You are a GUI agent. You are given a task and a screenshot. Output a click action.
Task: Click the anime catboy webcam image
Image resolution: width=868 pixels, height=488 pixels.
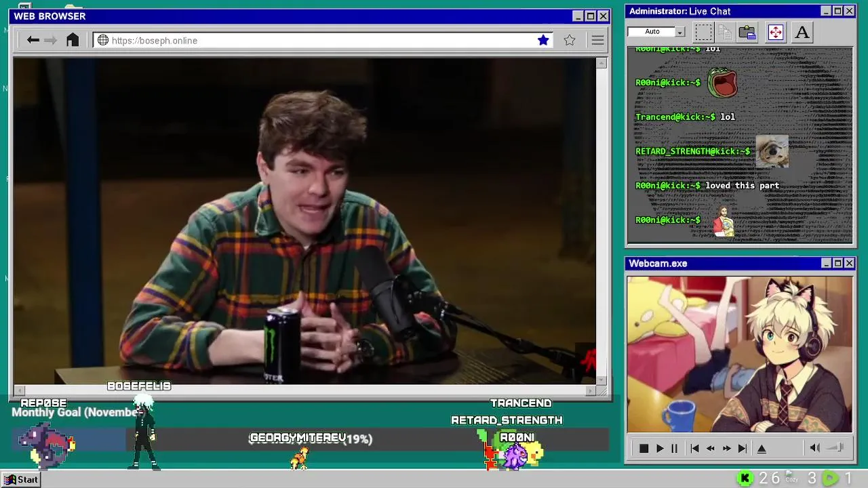pos(740,354)
